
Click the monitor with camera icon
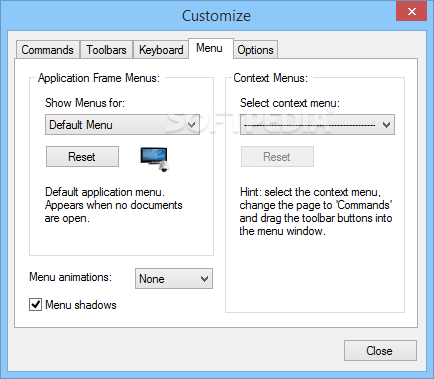point(155,159)
